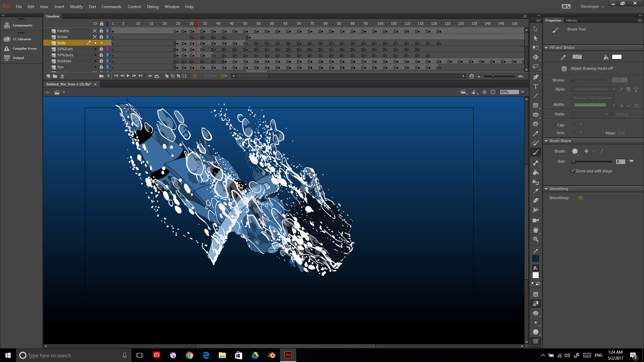Select the Pen tool in toolbar
This screenshot has height=362, width=644.
(x=536, y=77)
